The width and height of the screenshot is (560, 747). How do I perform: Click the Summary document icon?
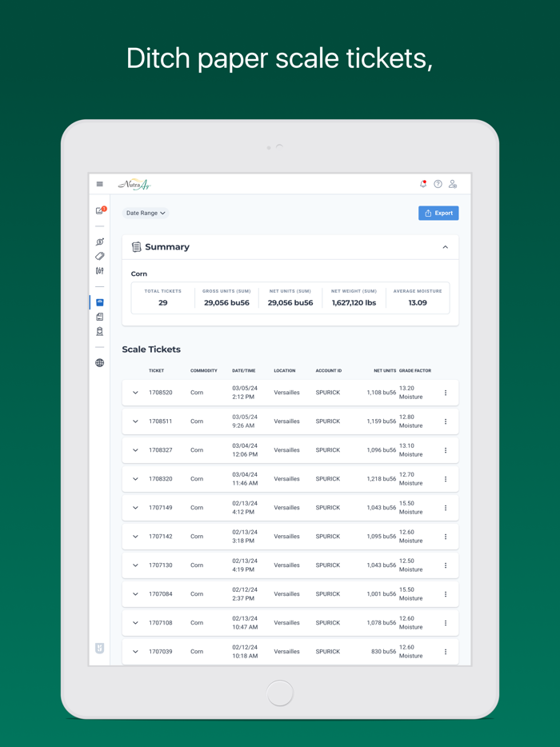(136, 247)
